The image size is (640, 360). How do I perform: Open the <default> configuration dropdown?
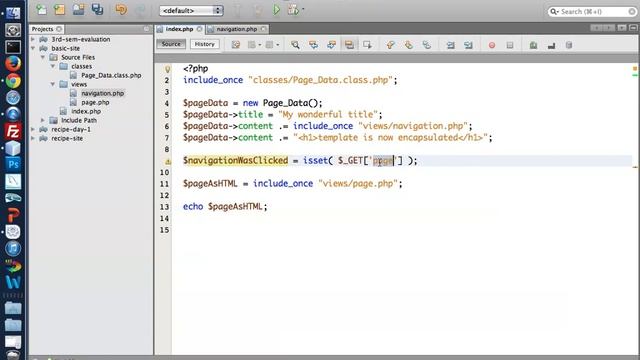191,11
